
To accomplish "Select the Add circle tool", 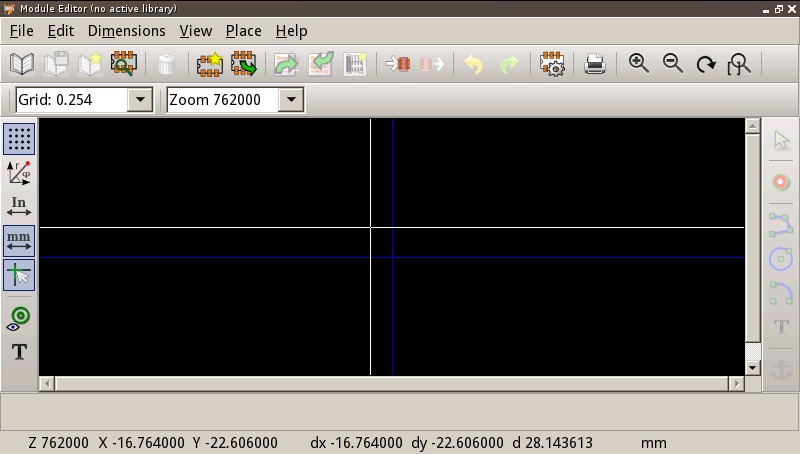I will click(x=781, y=259).
